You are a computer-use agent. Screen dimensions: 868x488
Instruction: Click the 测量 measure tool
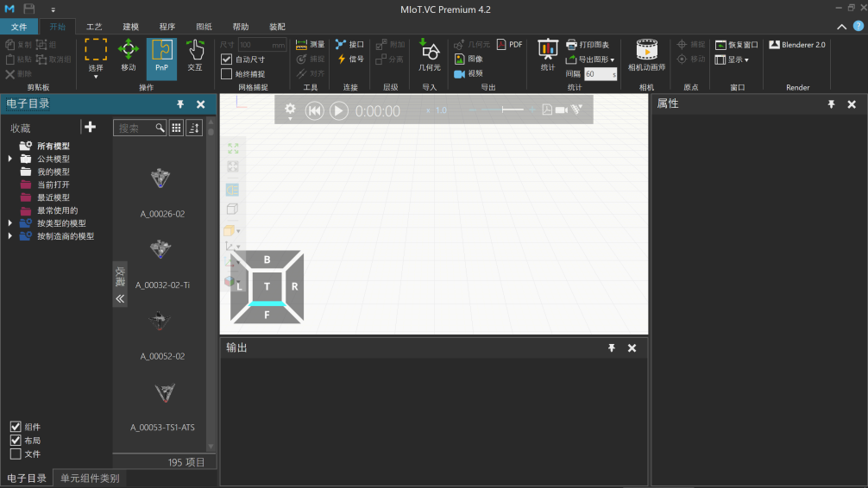click(x=310, y=45)
